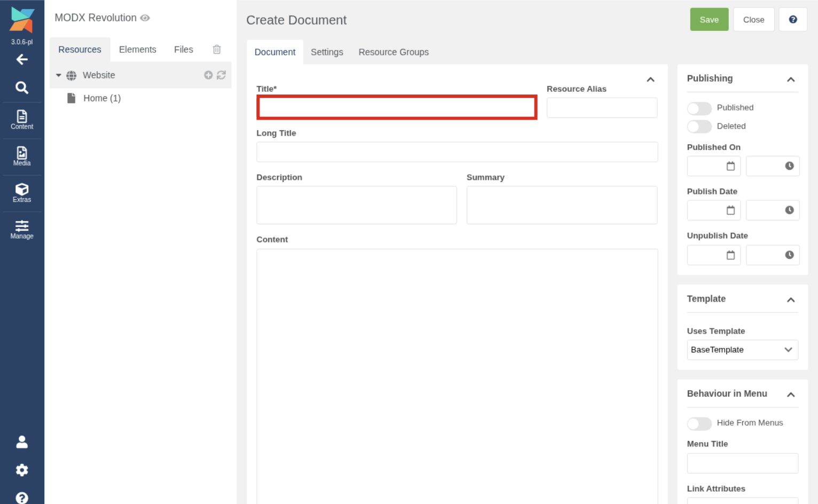Open the user account icon
Image resolution: width=818 pixels, height=504 pixels.
click(x=22, y=442)
